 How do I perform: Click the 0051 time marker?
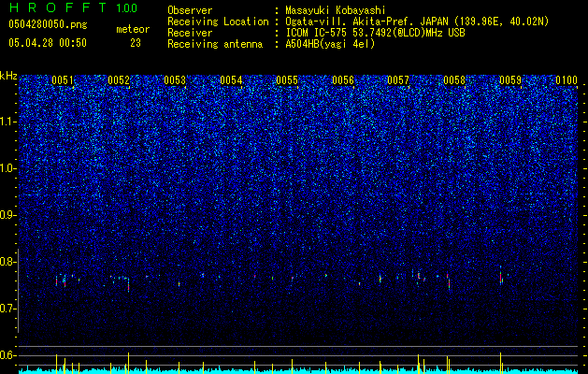[x=63, y=79]
